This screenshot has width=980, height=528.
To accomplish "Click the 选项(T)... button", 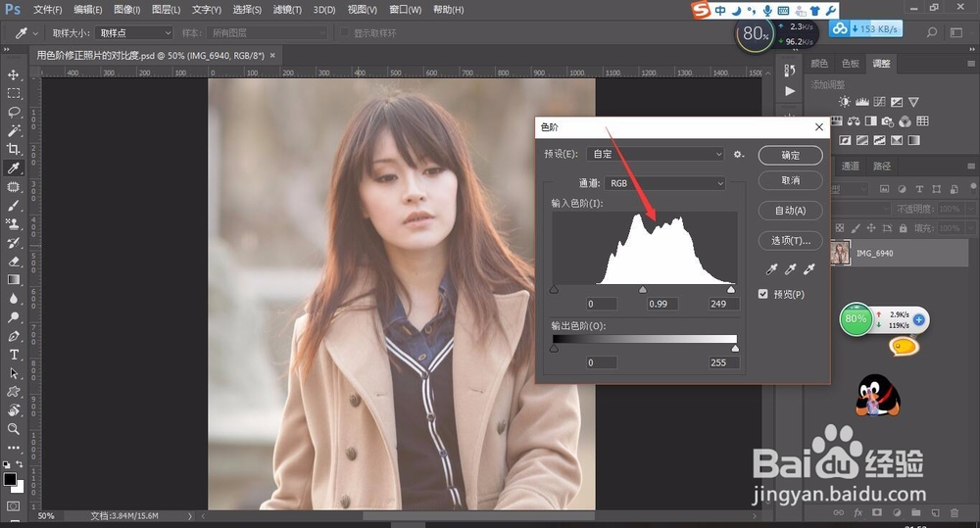I will click(x=790, y=241).
